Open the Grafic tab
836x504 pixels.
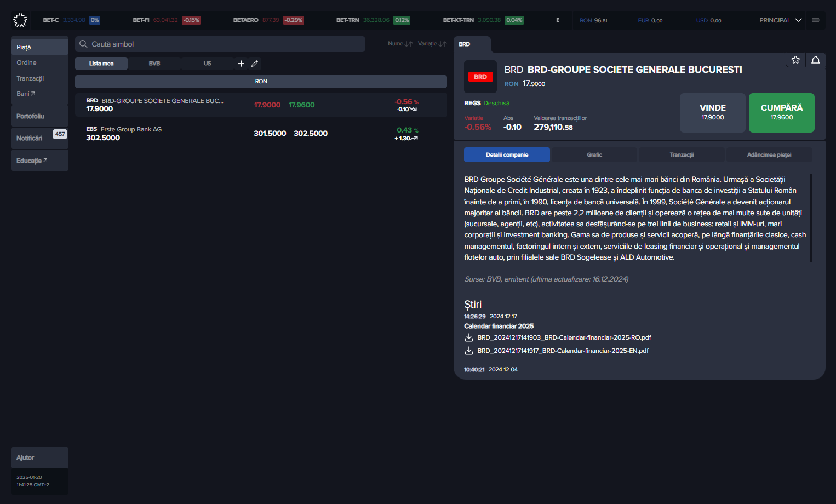click(x=594, y=155)
